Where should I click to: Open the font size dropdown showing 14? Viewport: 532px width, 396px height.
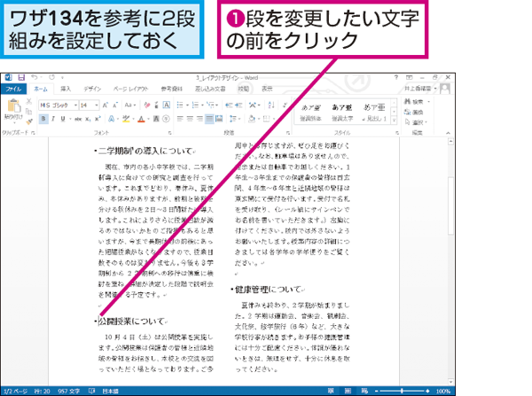point(87,104)
